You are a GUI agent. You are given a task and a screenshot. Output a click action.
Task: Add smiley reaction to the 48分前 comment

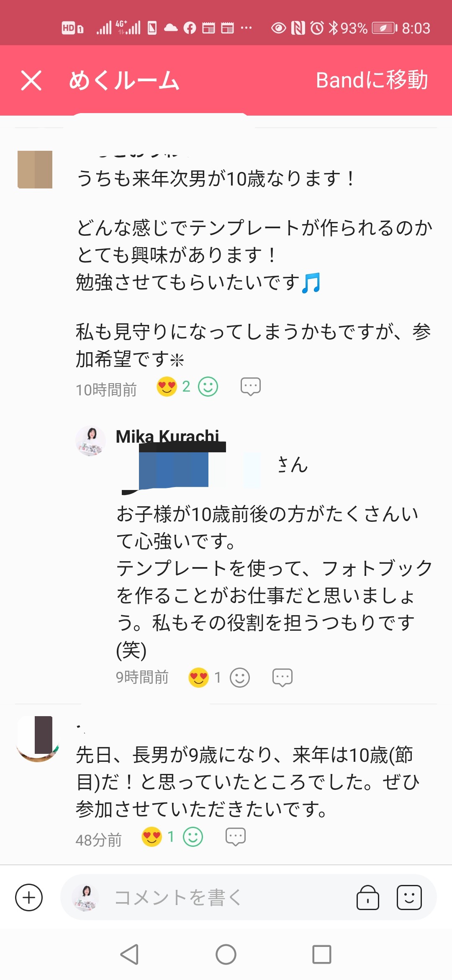pyautogui.click(x=193, y=837)
